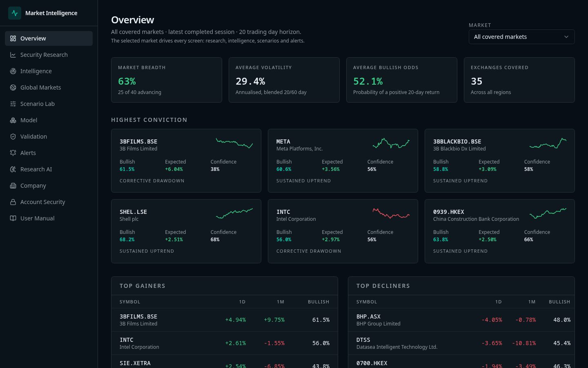Screen dimensions: 588x368
Task: Open the SHEL.LSE conviction card title
Action: click(x=133, y=212)
